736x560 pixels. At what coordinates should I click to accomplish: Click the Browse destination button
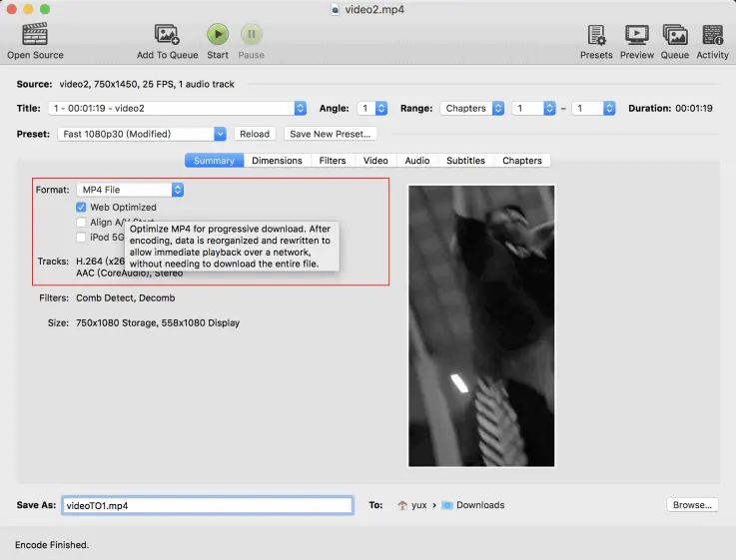pos(692,505)
